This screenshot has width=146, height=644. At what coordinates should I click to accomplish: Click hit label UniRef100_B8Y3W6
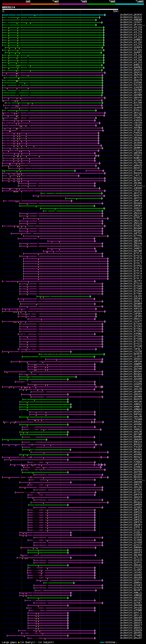131,251
